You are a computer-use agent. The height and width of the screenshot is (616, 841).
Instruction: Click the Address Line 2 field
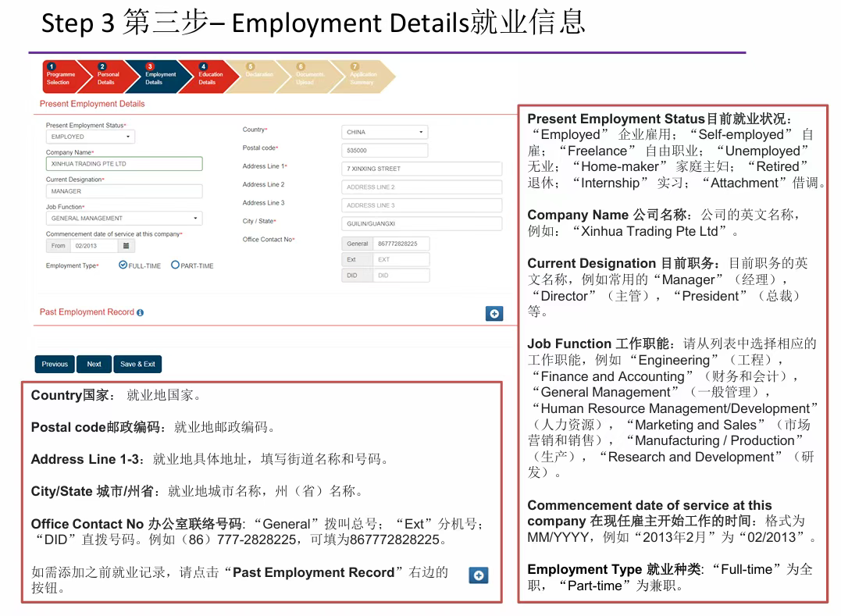click(422, 187)
